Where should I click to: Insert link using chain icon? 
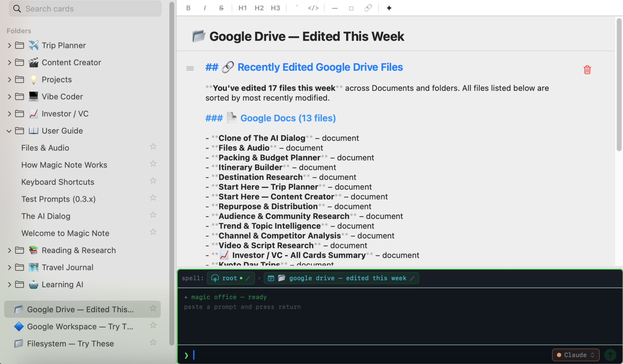pos(368,8)
